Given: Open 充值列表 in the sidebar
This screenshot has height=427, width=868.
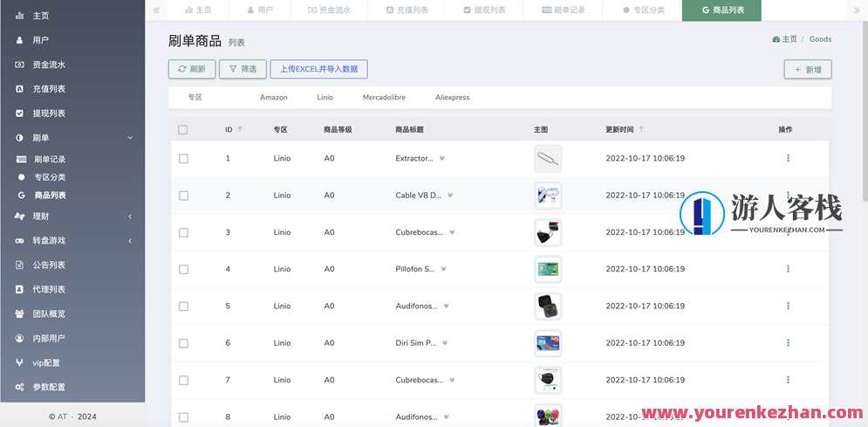Looking at the screenshot, I should (72, 88).
